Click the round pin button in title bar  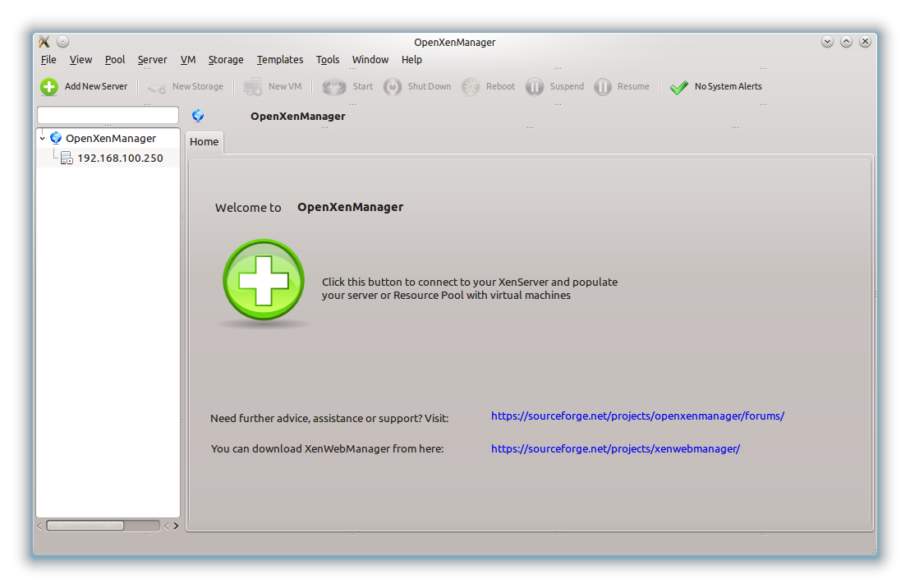tap(62, 42)
